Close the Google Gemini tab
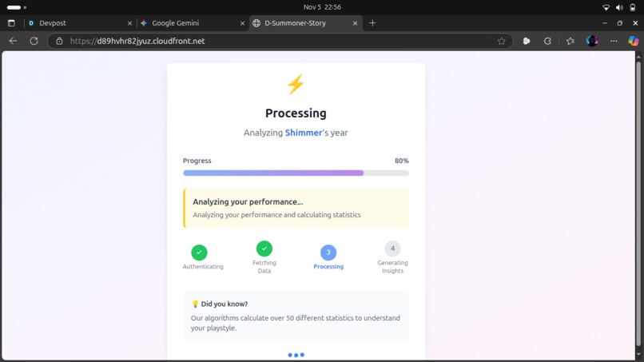 (242, 23)
